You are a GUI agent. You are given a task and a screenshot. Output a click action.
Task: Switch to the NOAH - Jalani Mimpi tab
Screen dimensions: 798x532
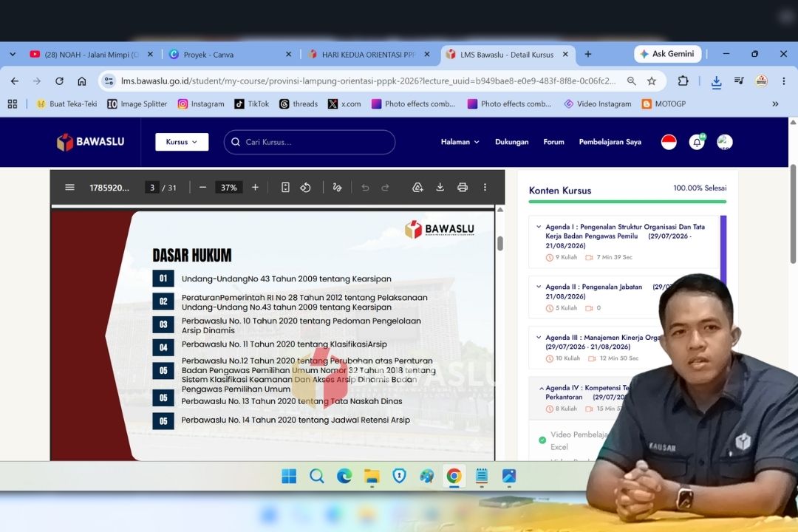(x=91, y=55)
